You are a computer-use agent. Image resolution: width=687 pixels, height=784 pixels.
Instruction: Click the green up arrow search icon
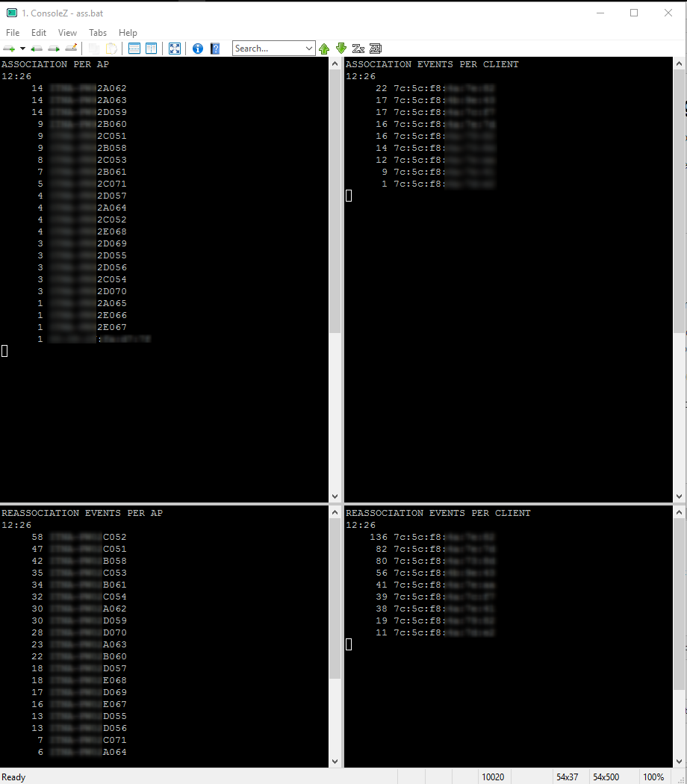coord(324,49)
